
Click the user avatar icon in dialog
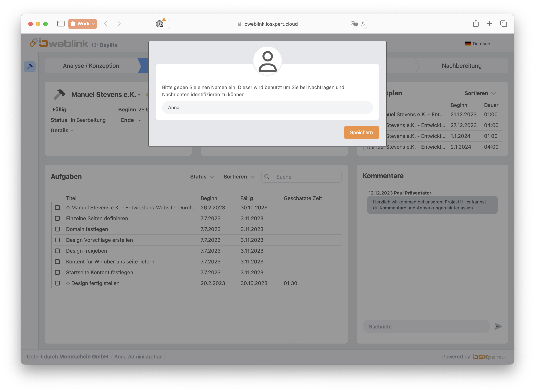click(x=267, y=61)
